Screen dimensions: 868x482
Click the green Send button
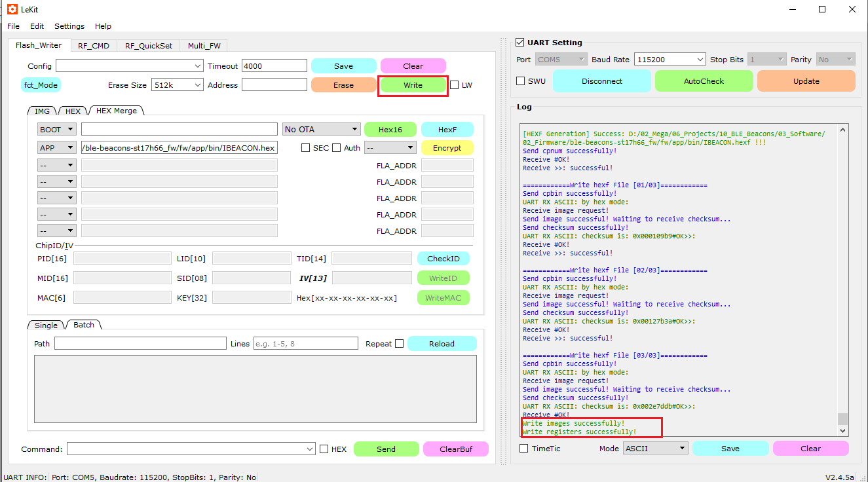[386, 449]
